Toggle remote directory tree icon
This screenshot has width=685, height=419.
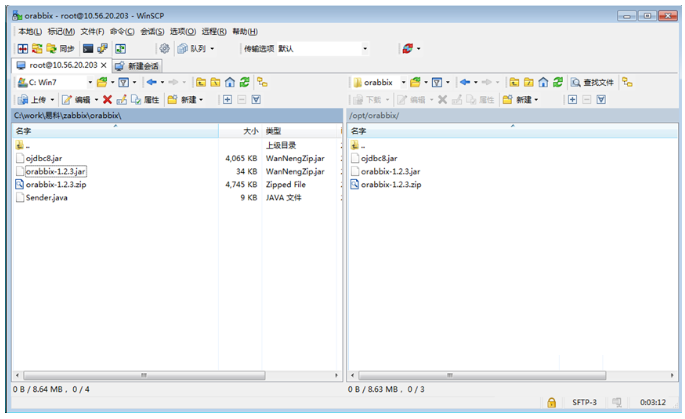coord(627,82)
